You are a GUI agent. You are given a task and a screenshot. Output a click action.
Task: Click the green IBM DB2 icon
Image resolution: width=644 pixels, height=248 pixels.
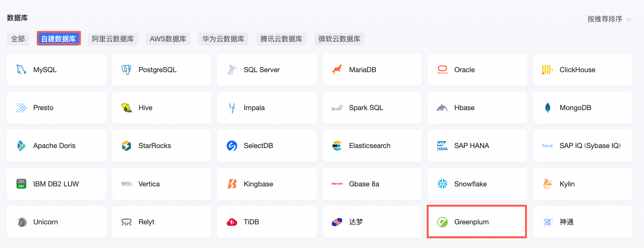21,184
